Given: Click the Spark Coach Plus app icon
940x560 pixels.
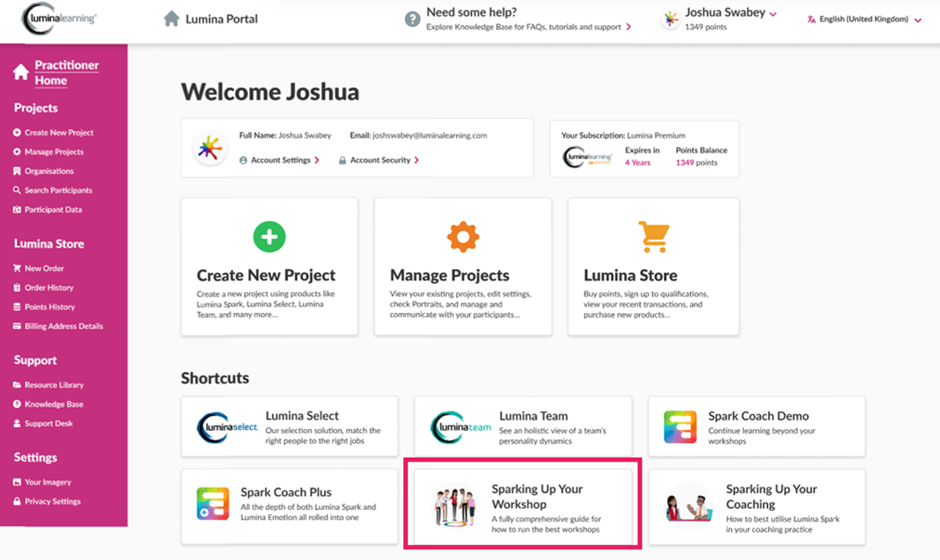Looking at the screenshot, I should click(x=213, y=503).
